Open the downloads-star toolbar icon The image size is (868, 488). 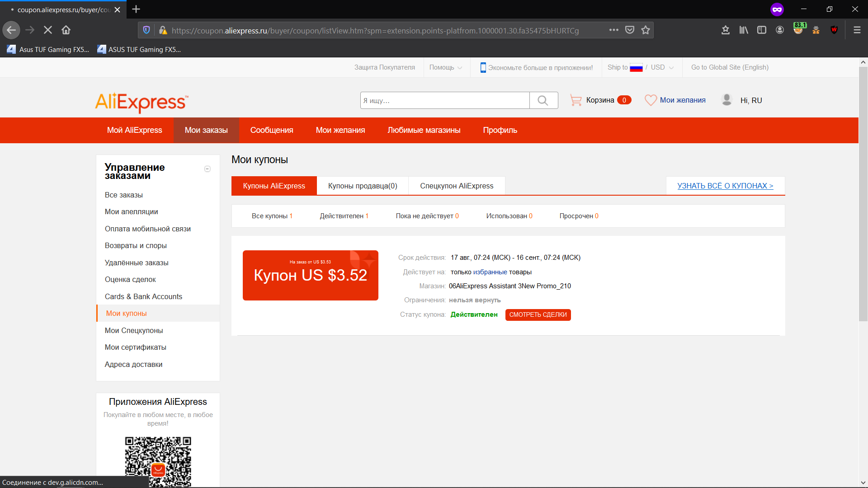pos(726,30)
